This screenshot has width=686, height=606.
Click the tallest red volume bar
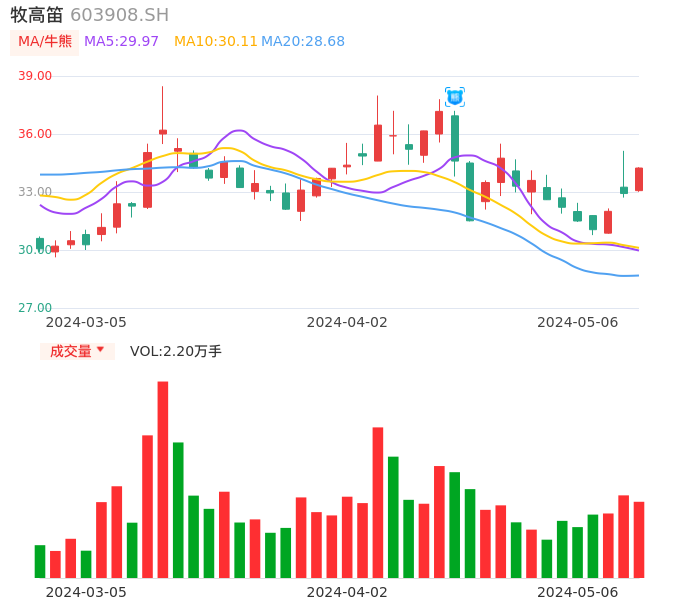coord(163,480)
